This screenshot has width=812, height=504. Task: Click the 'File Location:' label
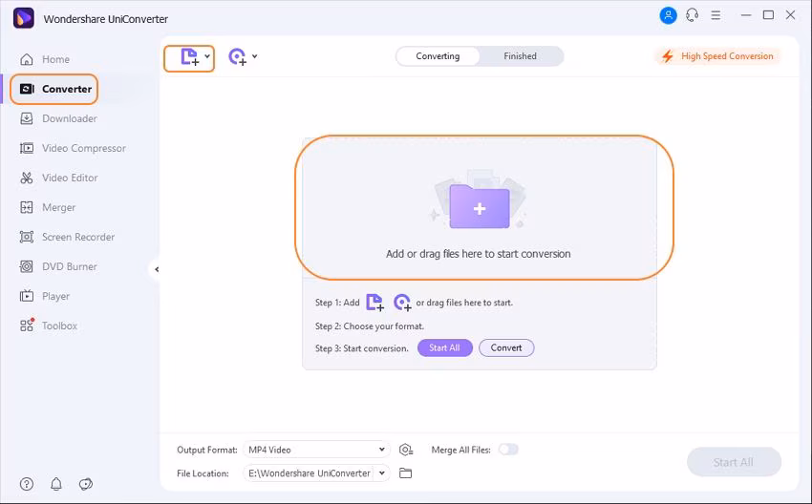click(x=203, y=473)
